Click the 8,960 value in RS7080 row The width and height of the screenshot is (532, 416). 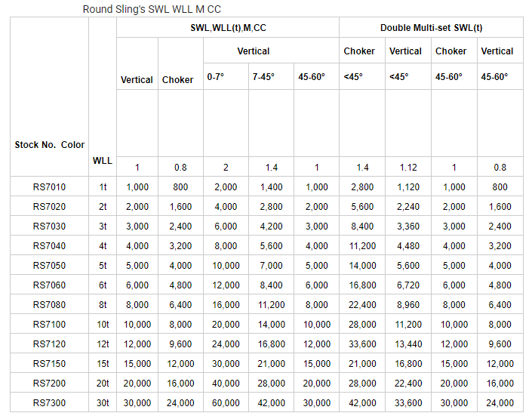(405, 304)
